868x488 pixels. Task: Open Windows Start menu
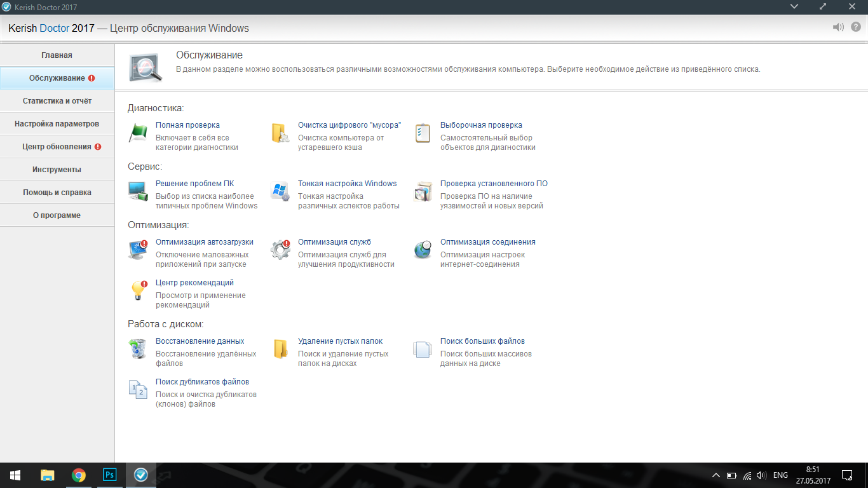(15, 475)
